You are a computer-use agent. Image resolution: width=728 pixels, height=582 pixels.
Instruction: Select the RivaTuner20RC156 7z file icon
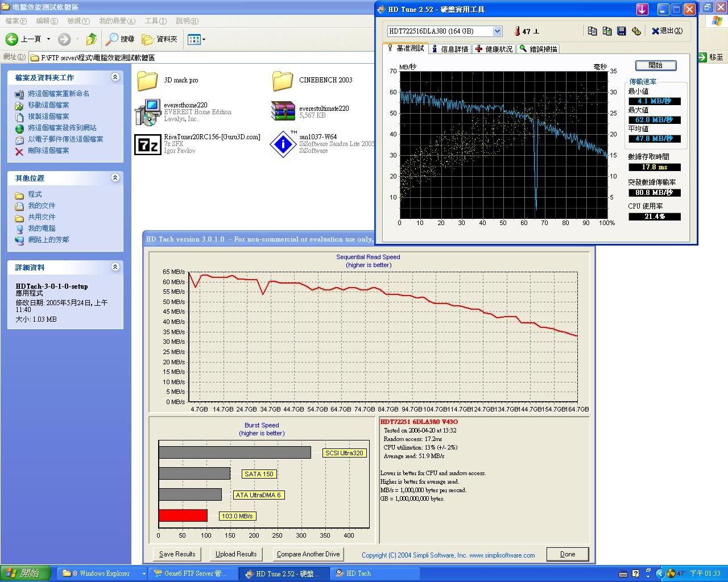[x=147, y=144]
